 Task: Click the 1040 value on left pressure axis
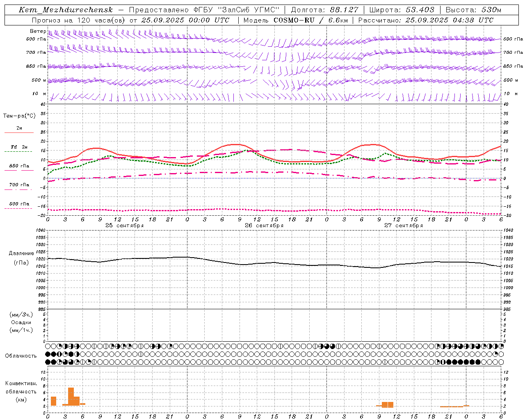(x=40, y=230)
